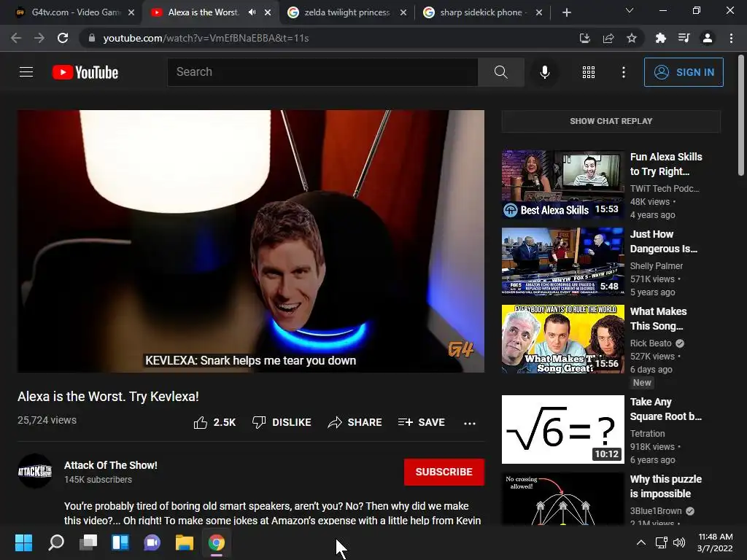Click the 25,724 views text
The width and height of the screenshot is (747, 560).
[x=47, y=420]
